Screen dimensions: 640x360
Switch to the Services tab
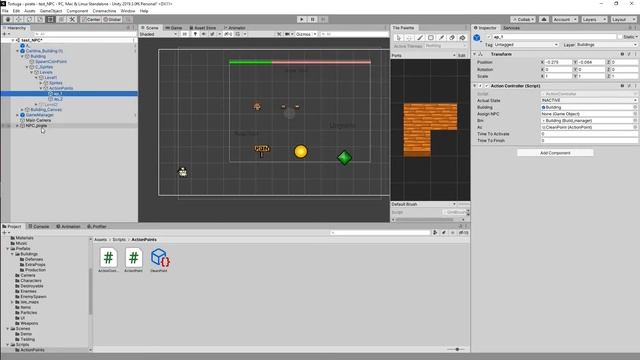pos(511,28)
